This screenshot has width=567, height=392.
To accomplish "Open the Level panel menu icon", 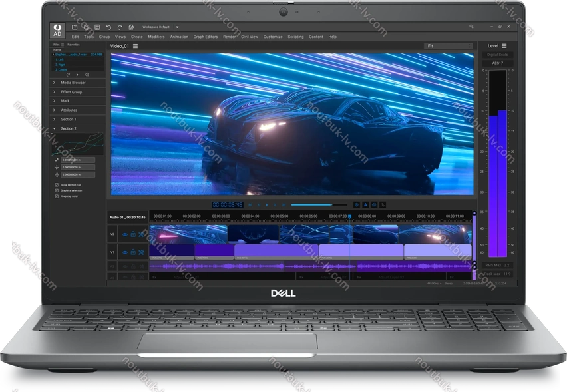I will 504,46.
